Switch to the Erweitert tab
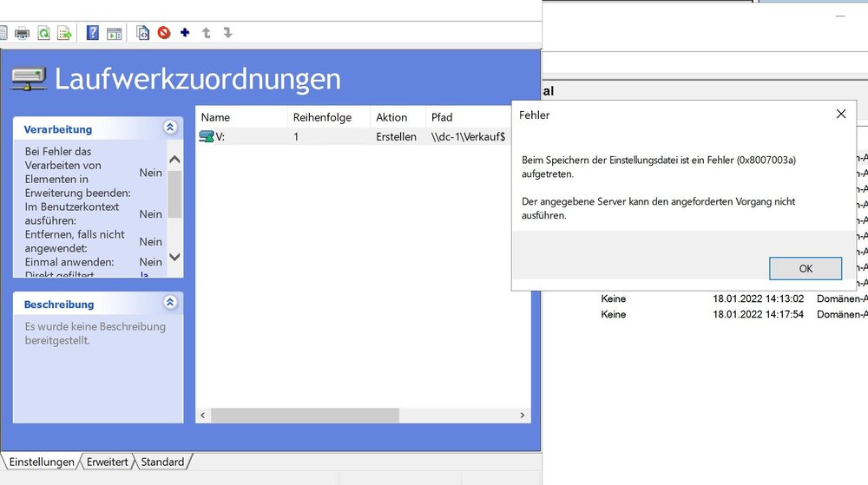The width and height of the screenshot is (868, 485). tap(108, 462)
